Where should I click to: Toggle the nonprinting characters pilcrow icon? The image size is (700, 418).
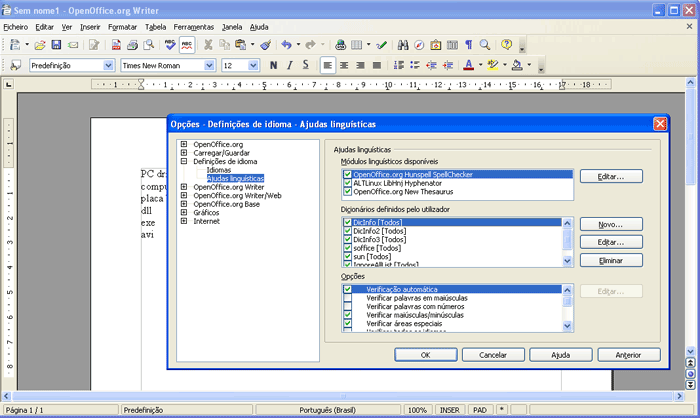[468, 45]
